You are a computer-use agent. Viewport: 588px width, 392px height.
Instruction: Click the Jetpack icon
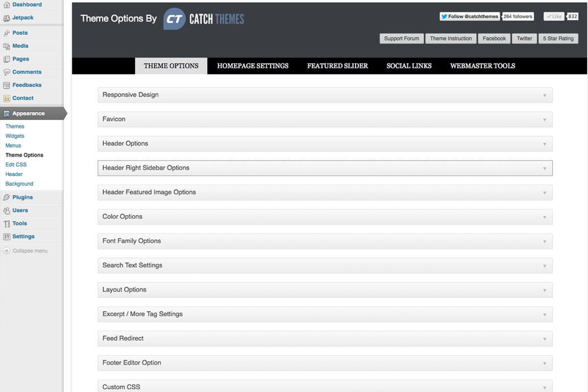coord(7,18)
